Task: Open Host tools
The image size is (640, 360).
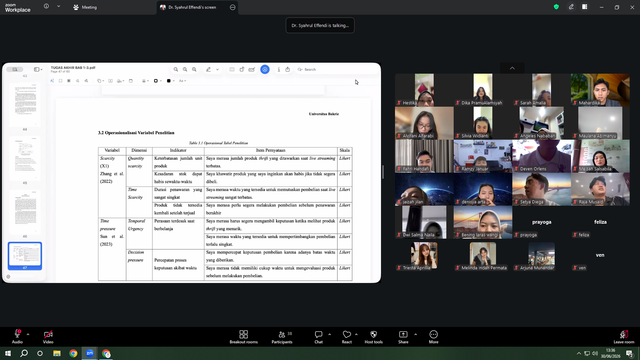Action: tap(373, 337)
